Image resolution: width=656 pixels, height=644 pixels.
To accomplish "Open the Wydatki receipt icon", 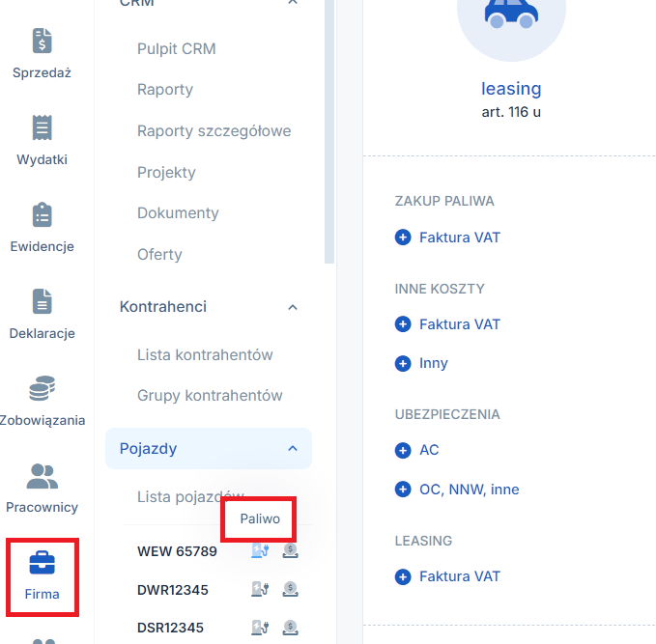I will (x=42, y=127).
